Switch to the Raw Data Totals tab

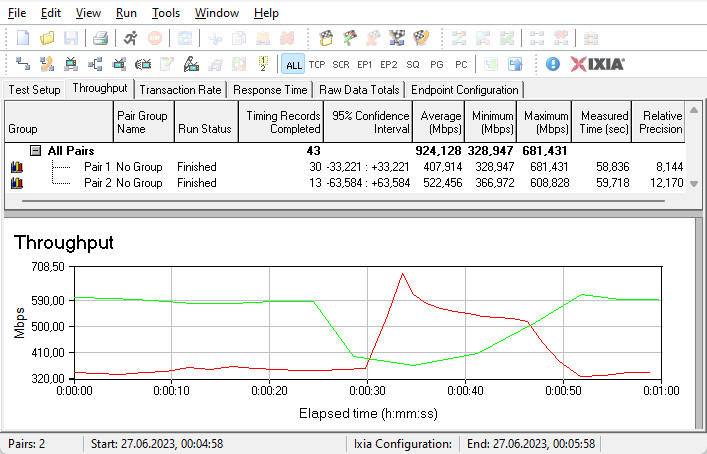click(359, 90)
